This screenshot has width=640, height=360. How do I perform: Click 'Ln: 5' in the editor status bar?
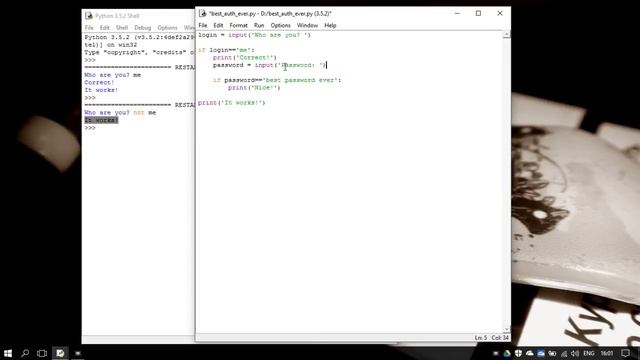pos(481,338)
